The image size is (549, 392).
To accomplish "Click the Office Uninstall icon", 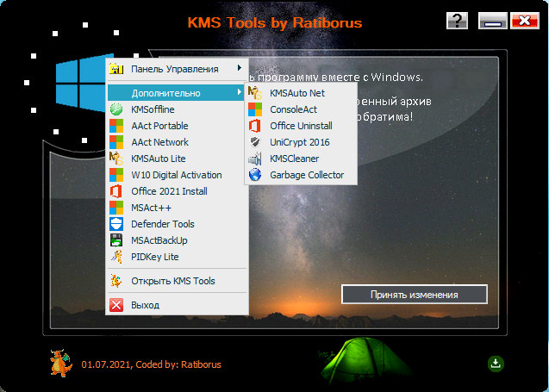I will click(x=254, y=126).
